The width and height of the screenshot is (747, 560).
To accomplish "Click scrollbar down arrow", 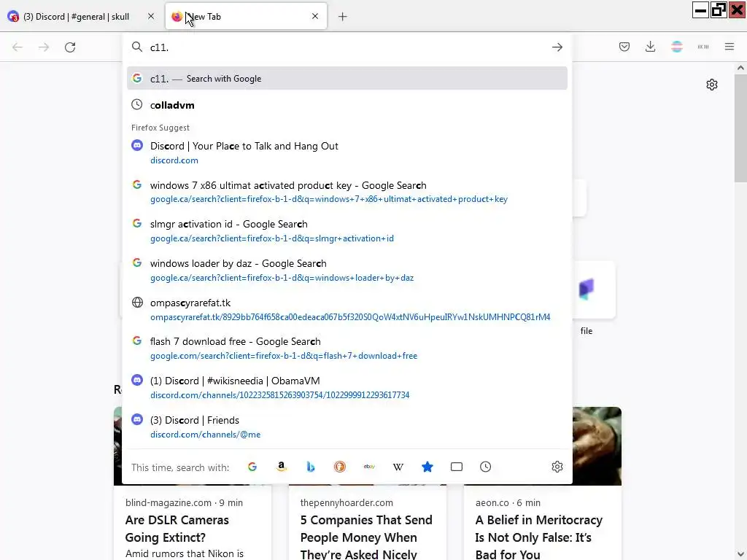I will (740, 554).
